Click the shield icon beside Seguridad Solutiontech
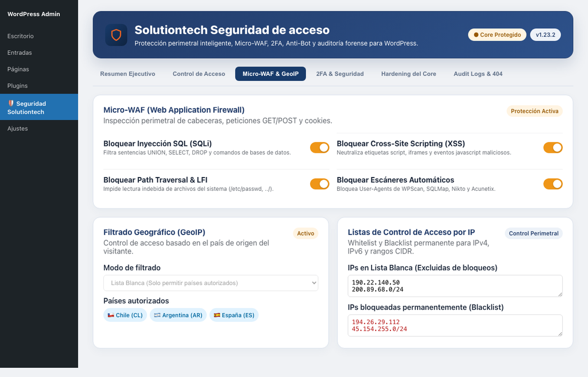588x377 pixels. (x=11, y=103)
